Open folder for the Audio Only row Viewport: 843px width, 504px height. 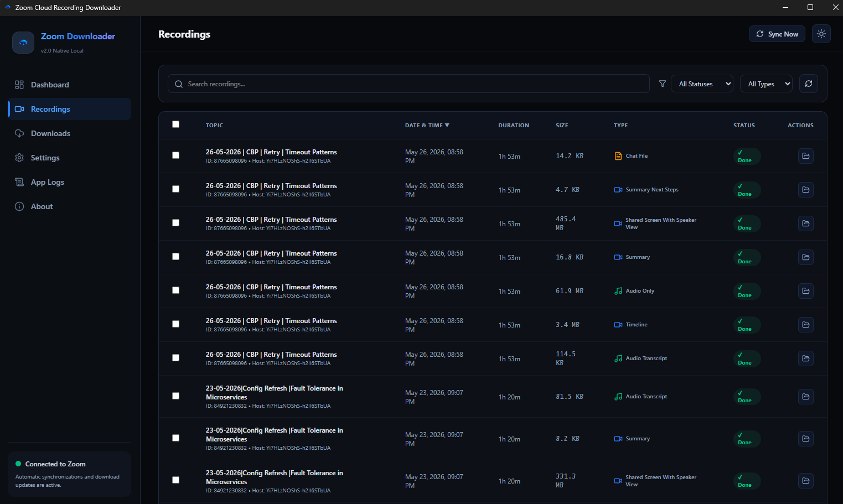click(x=806, y=291)
